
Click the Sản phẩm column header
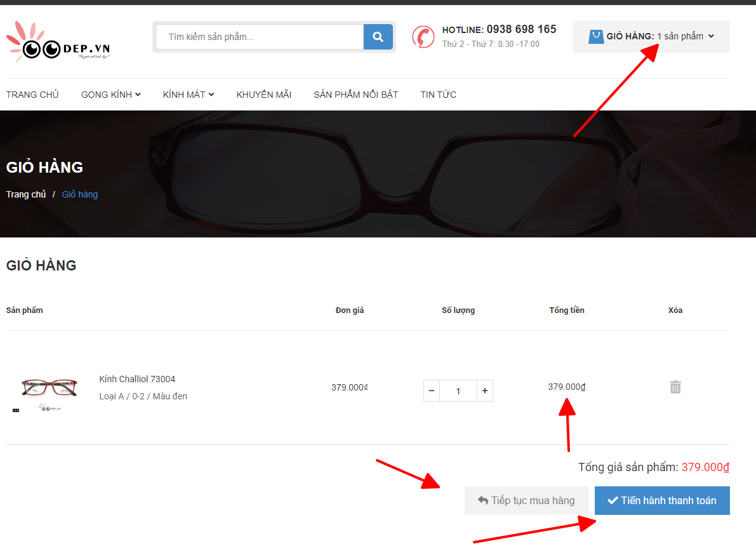click(25, 310)
